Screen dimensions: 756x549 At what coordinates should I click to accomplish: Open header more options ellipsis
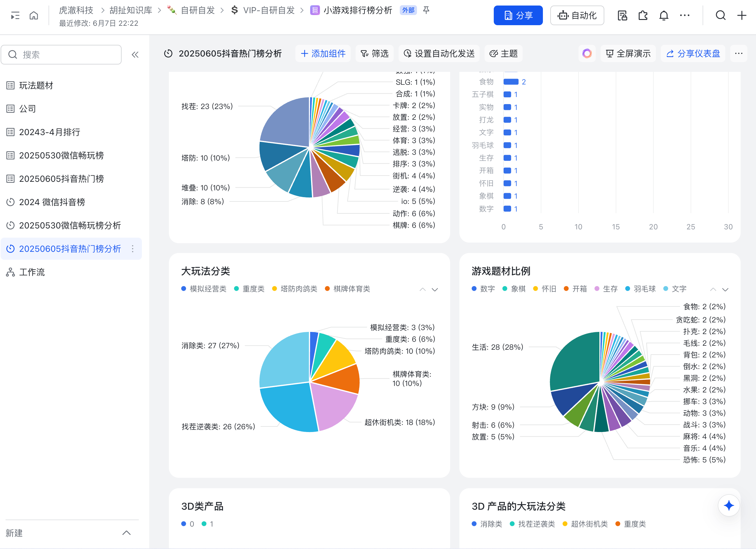[685, 15]
